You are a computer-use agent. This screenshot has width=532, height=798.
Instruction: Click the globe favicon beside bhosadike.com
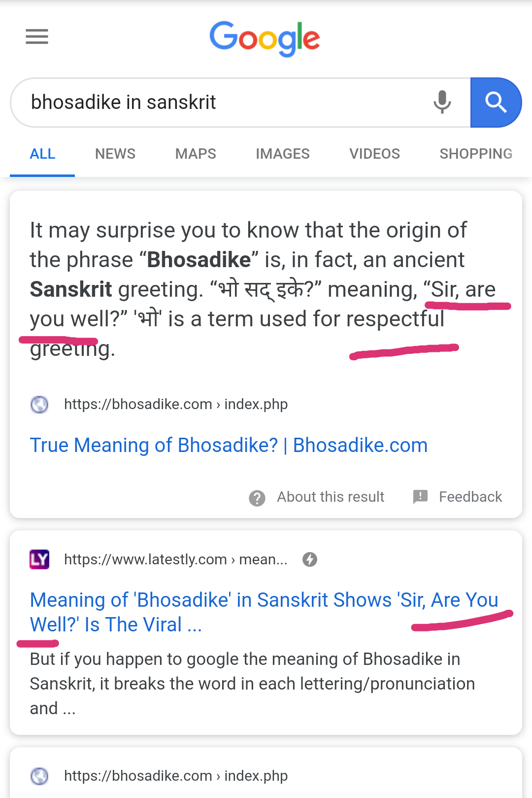point(39,404)
